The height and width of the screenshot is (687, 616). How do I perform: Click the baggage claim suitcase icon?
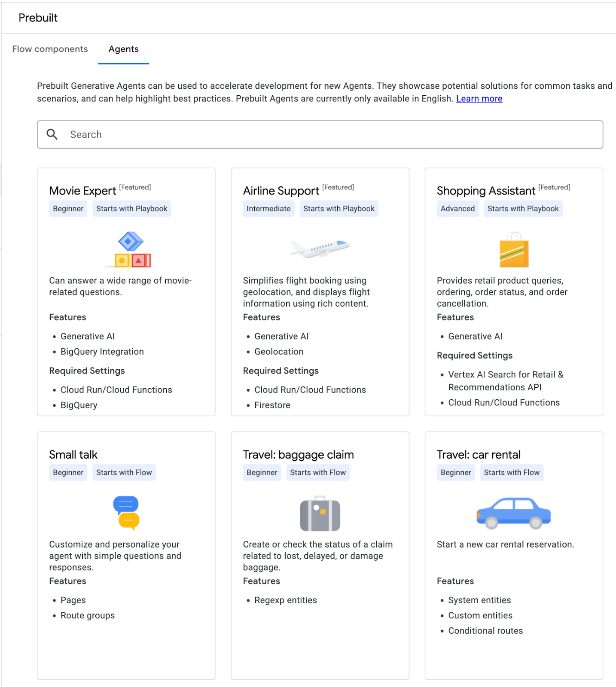[320, 514]
